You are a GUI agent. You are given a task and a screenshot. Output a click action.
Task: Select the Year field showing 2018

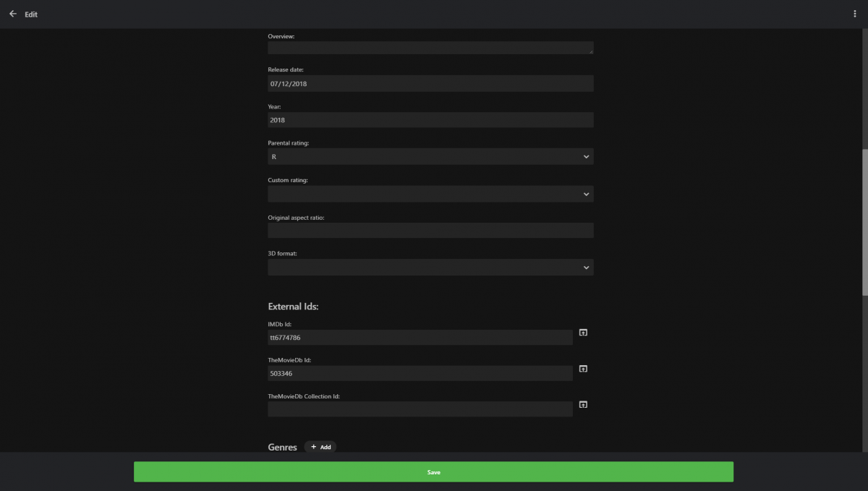click(x=430, y=120)
